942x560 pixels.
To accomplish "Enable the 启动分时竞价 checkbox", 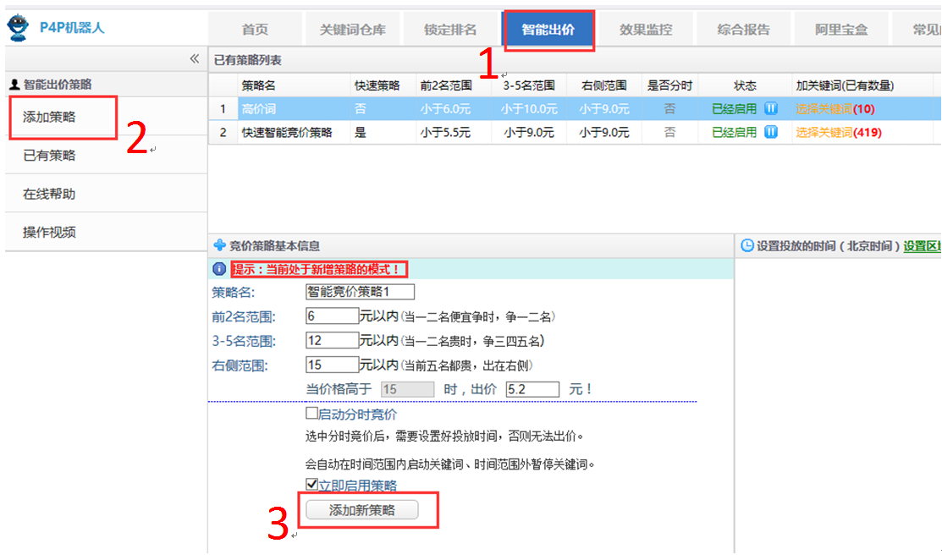I will (x=311, y=414).
